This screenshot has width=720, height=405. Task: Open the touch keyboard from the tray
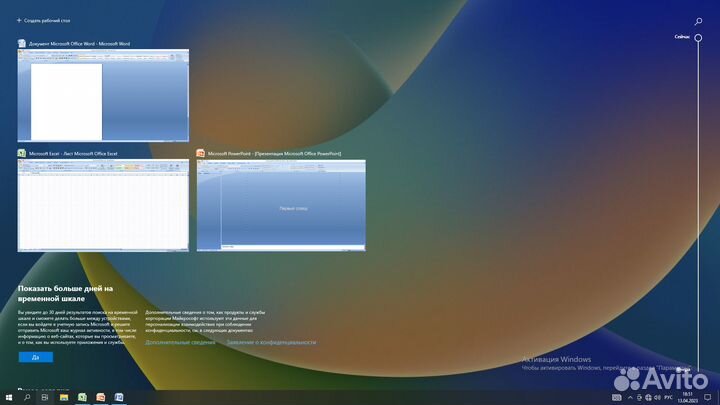617,398
